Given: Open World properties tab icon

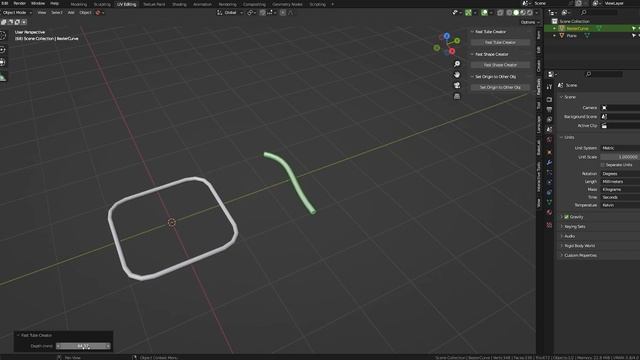Looking at the screenshot, I should click(x=549, y=140).
